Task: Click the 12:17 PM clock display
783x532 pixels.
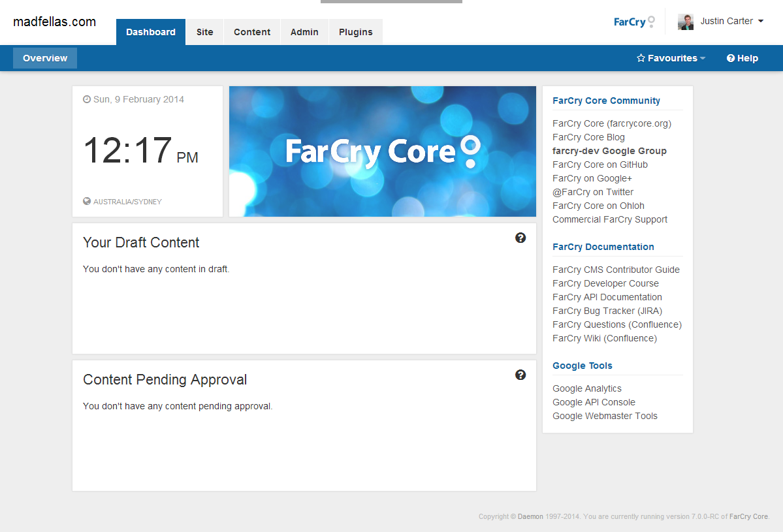Action: point(141,151)
